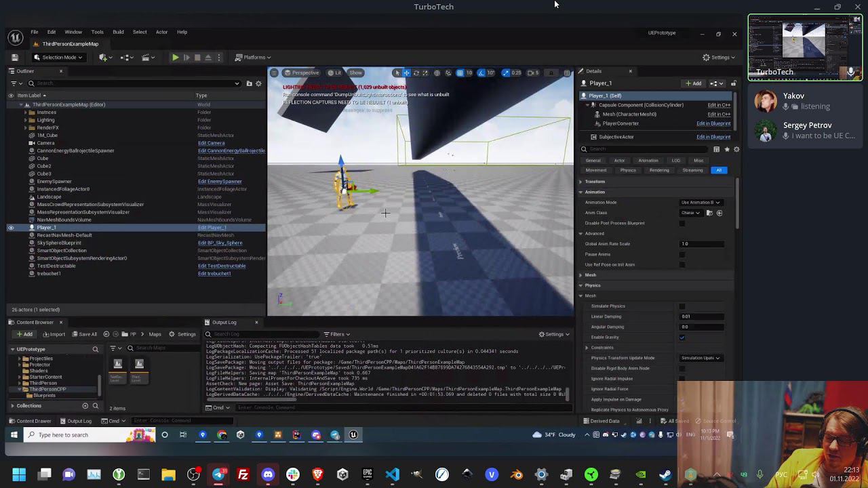This screenshot has height=488, width=868.
Task: Uncheck the Enable Gravity checkbox
Action: pos(682,337)
